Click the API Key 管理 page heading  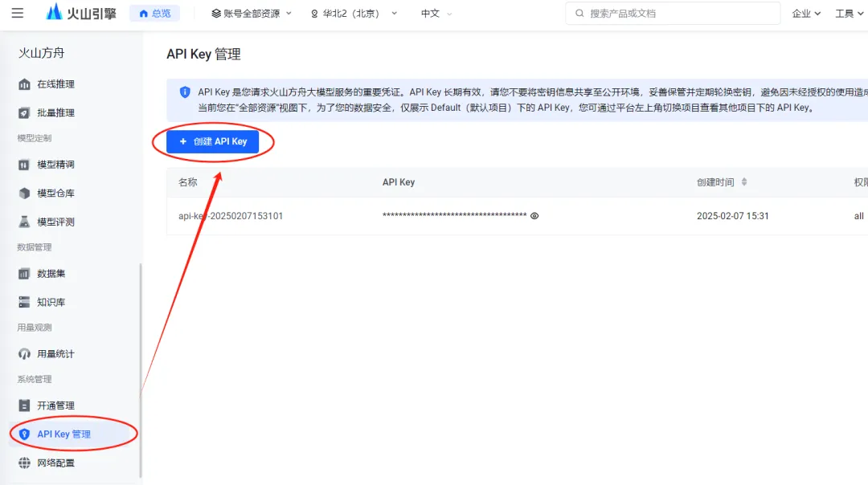coord(203,54)
